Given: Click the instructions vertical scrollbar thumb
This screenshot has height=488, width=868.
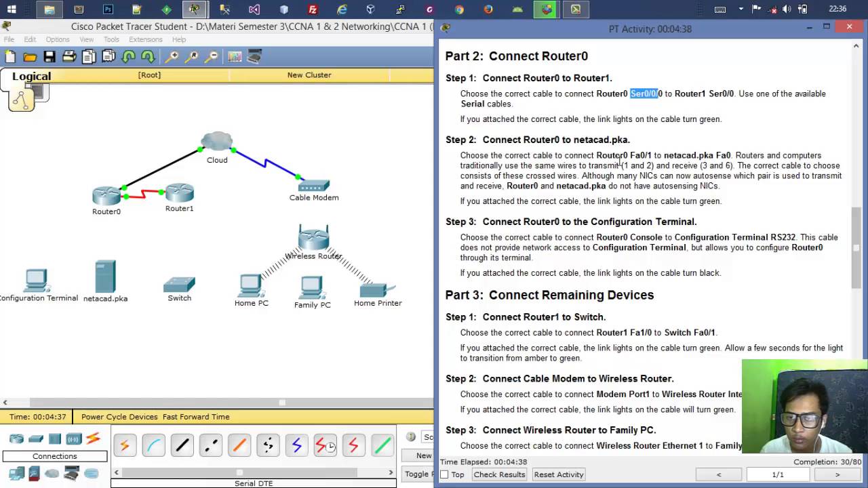Looking at the screenshot, I should click(856, 247).
